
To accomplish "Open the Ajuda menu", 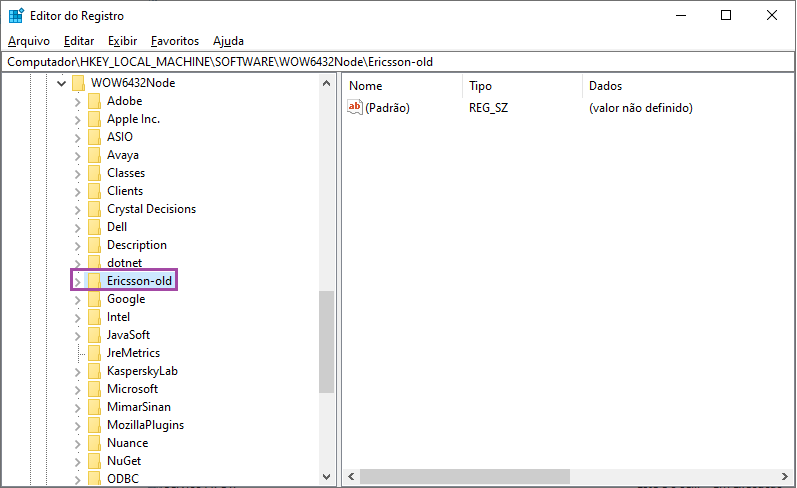I will (x=228, y=41).
